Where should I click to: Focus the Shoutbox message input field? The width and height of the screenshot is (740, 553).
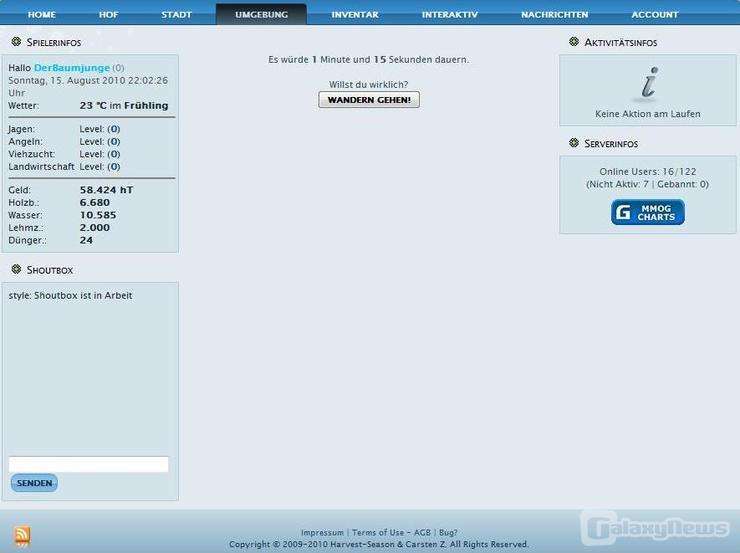point(88,464)
